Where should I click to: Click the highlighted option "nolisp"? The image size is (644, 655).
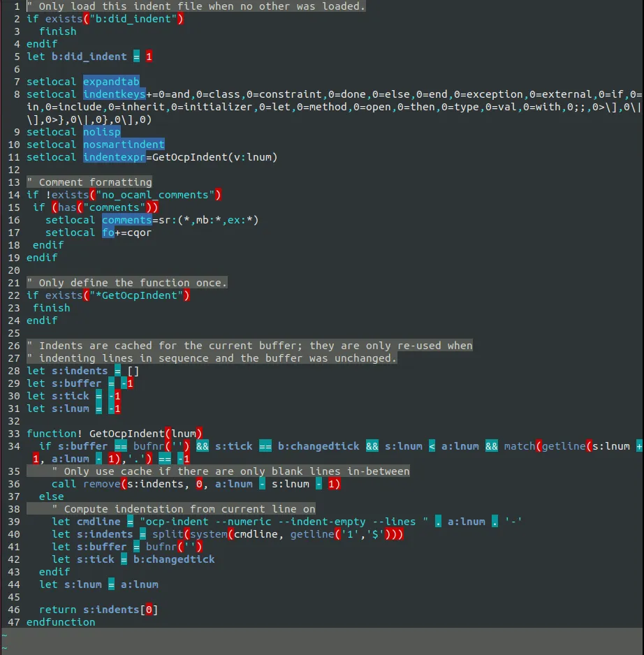(101, 132)
